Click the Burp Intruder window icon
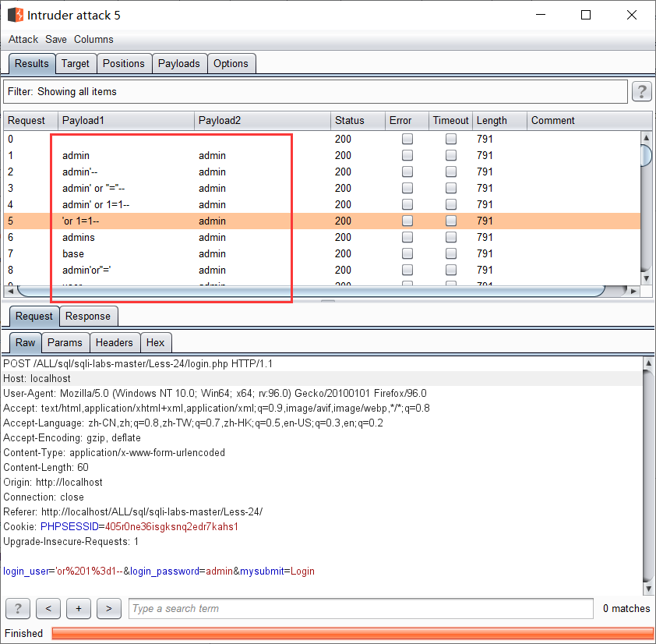This screenshot has width=656, height=644. [16, 15]
